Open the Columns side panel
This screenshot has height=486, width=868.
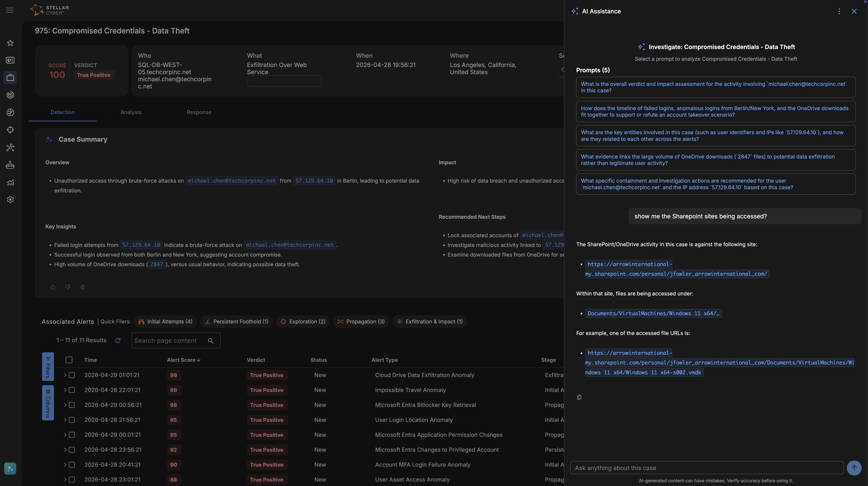pos(48,403)
